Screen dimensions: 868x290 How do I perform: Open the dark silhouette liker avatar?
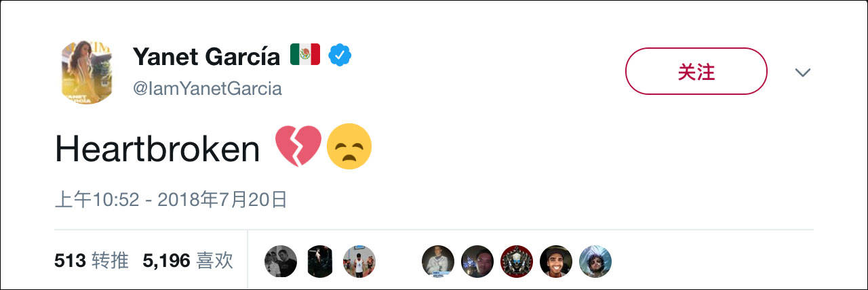pyautogui.click(x=320, y=262)
